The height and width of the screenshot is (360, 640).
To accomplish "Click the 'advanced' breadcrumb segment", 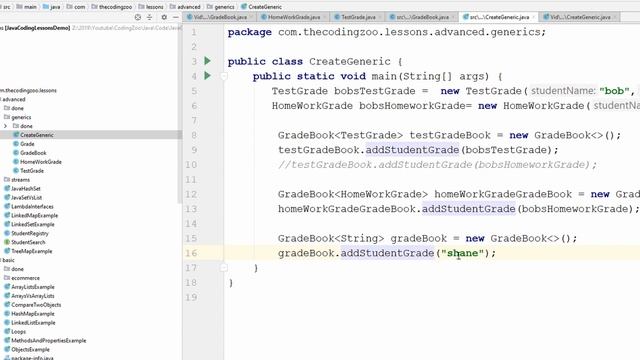I will [189, 7].
